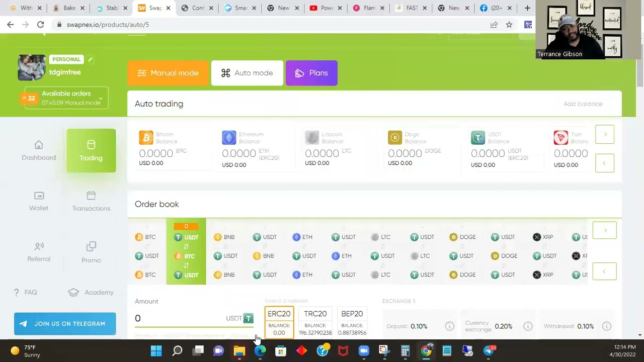Click the Litecoin Balance icon
Image resolution: width=644 pixels, height=362 pixels.
coord(312,138)
